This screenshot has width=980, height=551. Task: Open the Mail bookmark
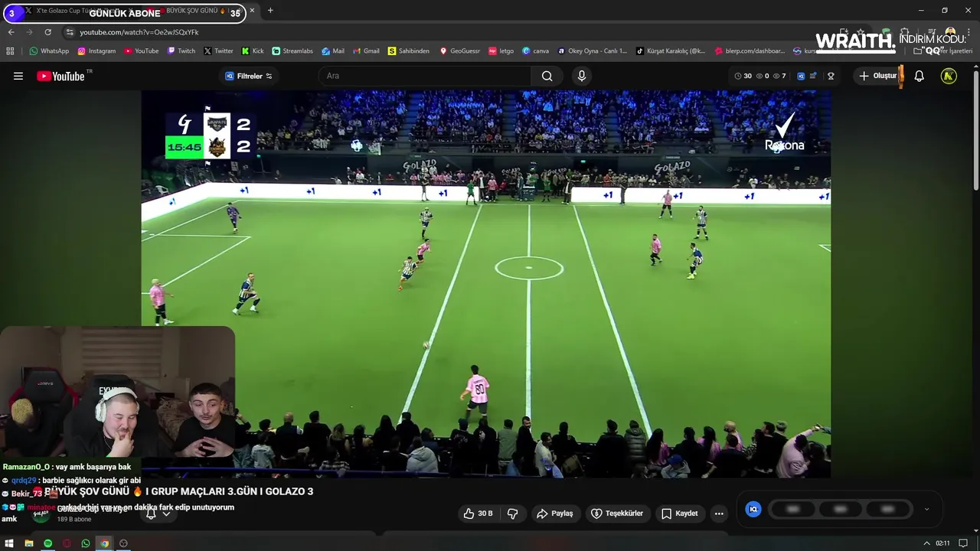coord(333,51)
